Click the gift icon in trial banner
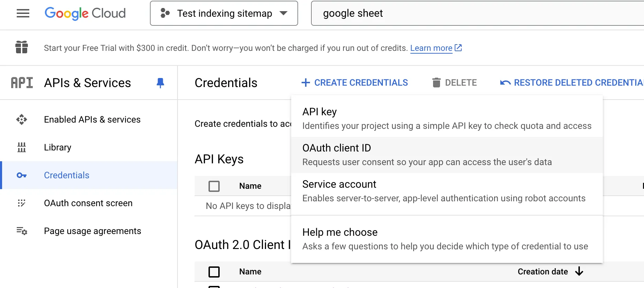Image resolution: width=644 pixels, height=288 pixels. pyautogui.click(x=22, y=47)
